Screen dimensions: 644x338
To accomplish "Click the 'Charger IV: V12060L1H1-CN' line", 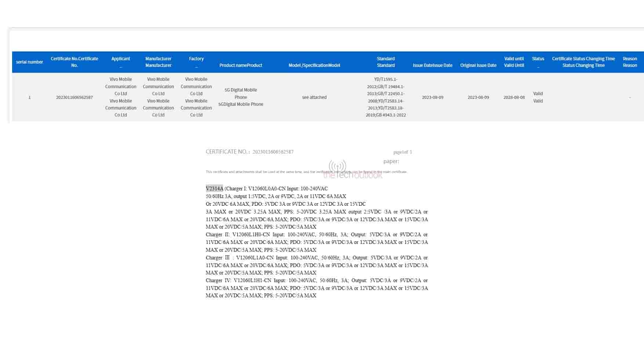I will click(238, 280).
